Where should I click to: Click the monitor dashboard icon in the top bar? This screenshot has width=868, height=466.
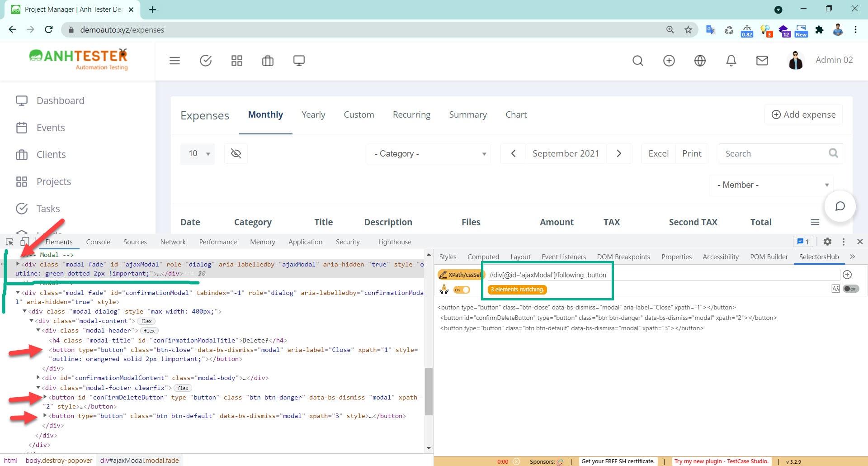pos(299,61)
